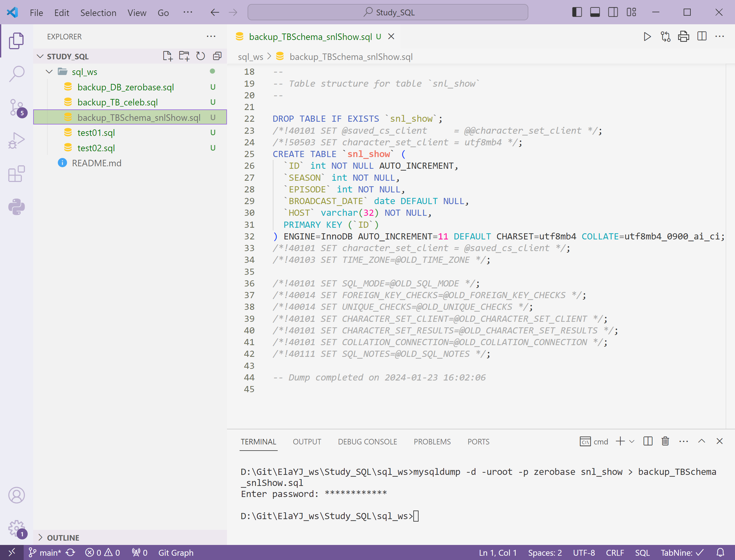Click the New File icon in explorer
This screenshot has height=560, width=735.
point(167,56)
